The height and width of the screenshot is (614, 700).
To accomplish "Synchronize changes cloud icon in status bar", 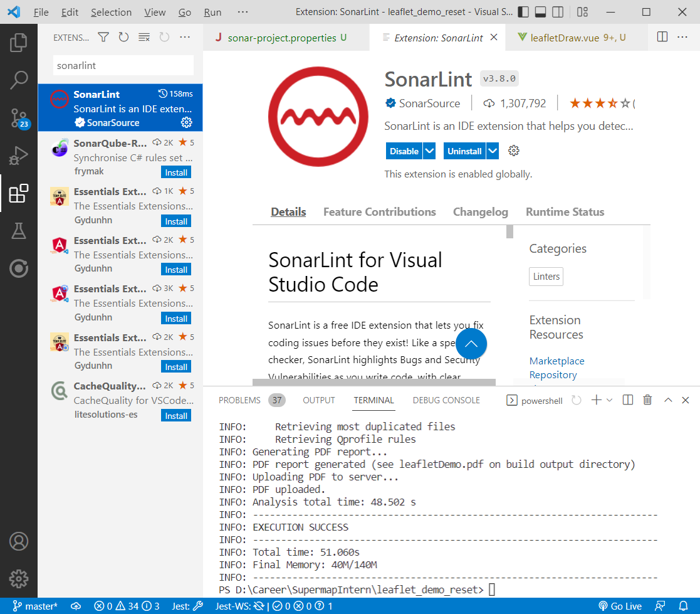I will pos(76,606).
